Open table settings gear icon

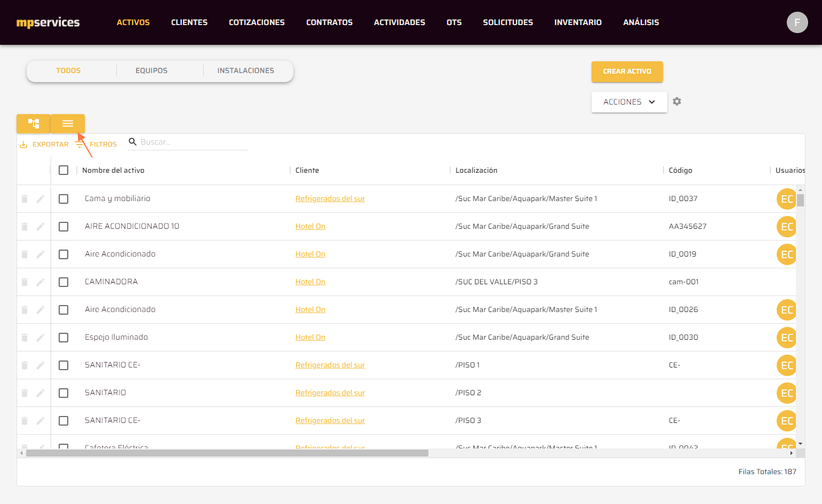pyautogui.click(x=677, y=101)
